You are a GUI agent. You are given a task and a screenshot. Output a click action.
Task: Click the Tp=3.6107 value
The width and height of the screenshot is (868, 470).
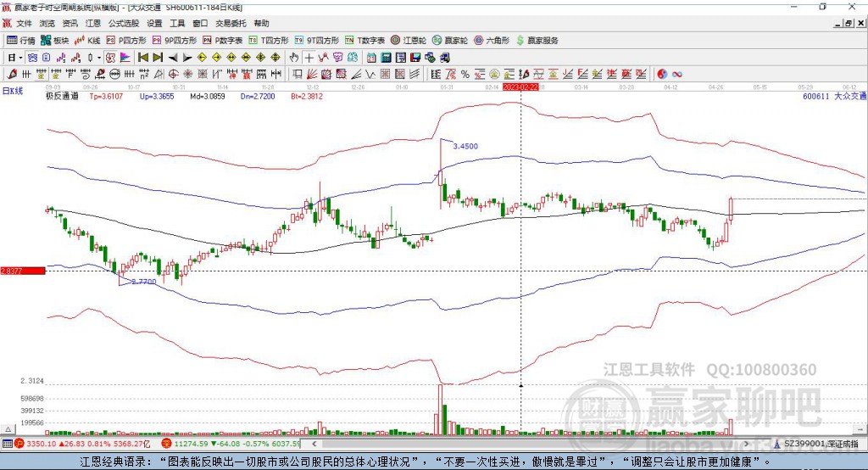tap(106, 96)
